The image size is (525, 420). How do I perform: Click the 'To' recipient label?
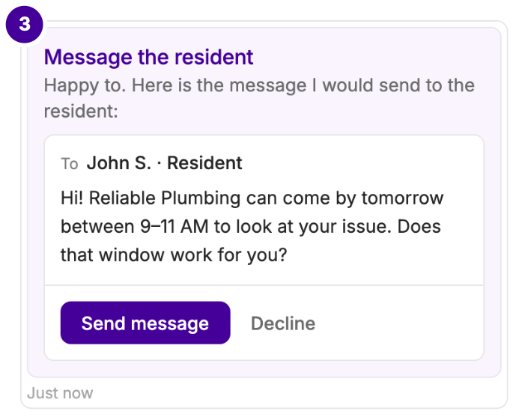pos(70,164)
